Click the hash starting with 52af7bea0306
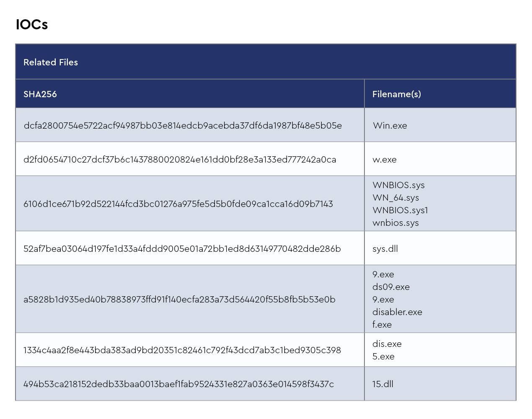532x419 pixels. coord(182,249)
